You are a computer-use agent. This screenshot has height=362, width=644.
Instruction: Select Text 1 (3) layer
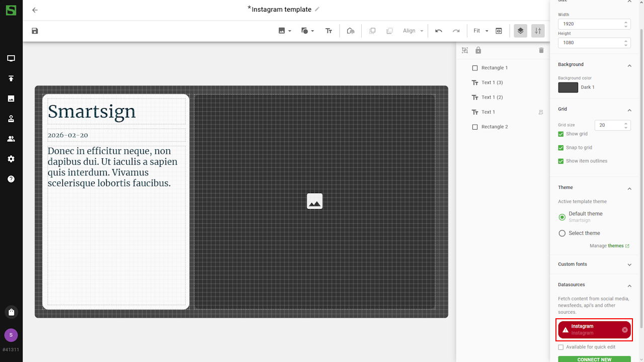click(492, 82)
